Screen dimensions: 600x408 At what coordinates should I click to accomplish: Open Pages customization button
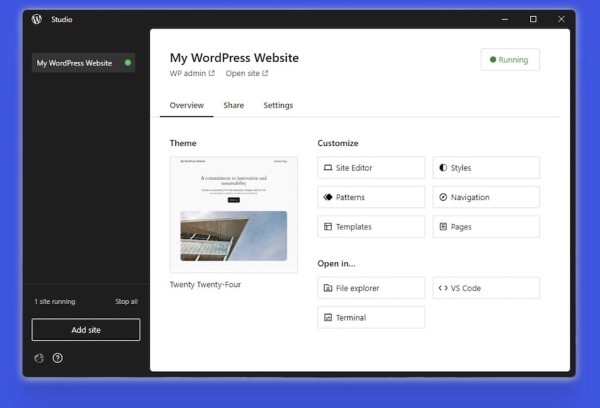coord(486,227)
